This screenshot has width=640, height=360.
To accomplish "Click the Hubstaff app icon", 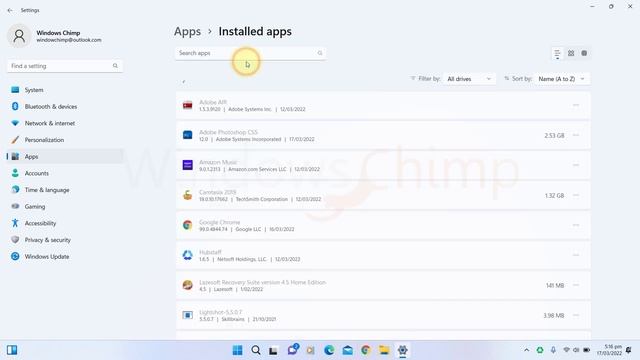I will pos(187,255).
